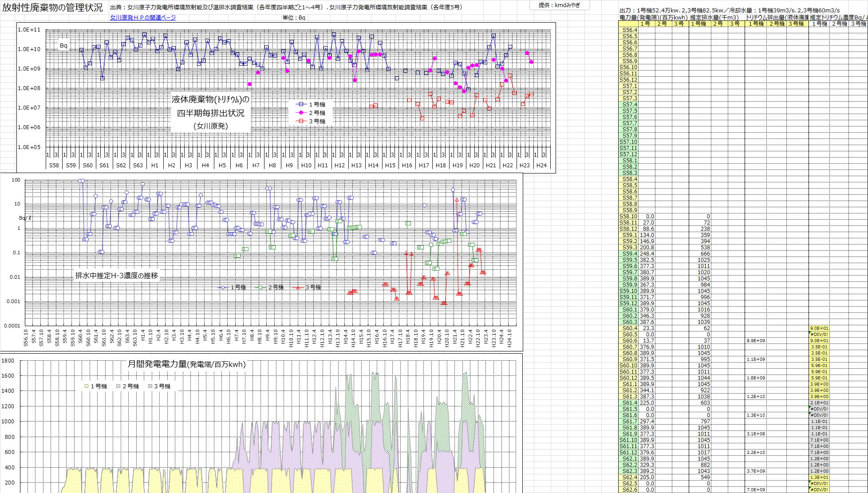Select the 推定排水量(千m3) column header
The image size is (868, 493).
(x=714, y=18)
